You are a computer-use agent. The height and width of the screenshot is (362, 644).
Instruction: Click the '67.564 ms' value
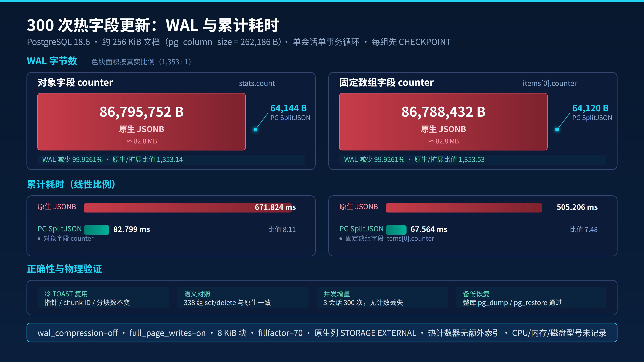429,229
